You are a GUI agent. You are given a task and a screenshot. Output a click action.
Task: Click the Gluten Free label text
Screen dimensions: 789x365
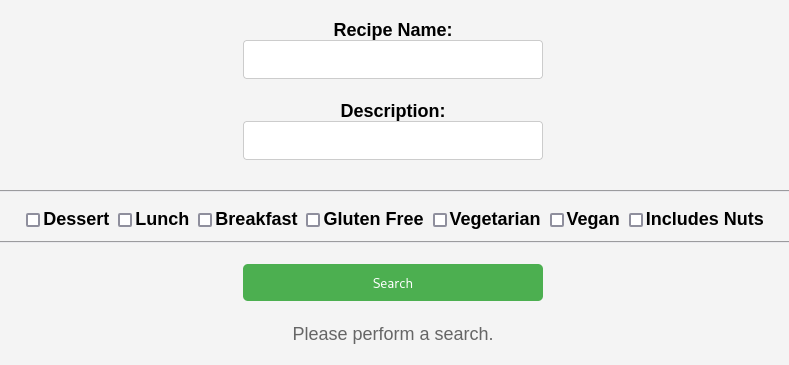tap(373, 219)
